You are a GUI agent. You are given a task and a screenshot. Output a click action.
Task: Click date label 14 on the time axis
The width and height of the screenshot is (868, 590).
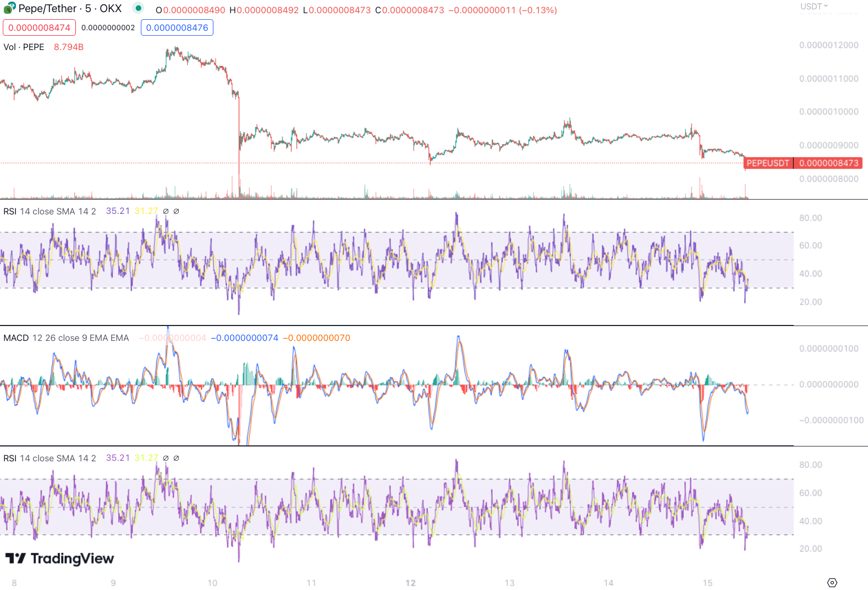(x=608, y=583)
